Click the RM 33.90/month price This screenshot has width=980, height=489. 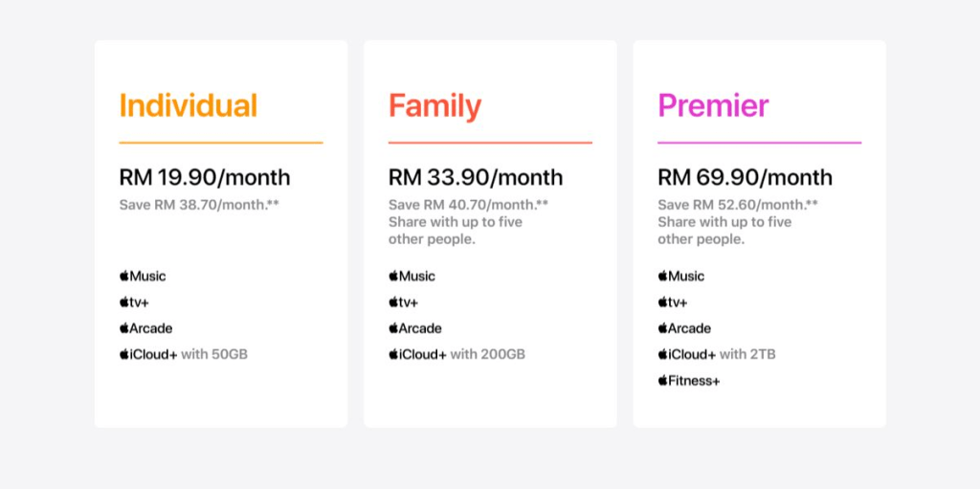click(476, 178)
